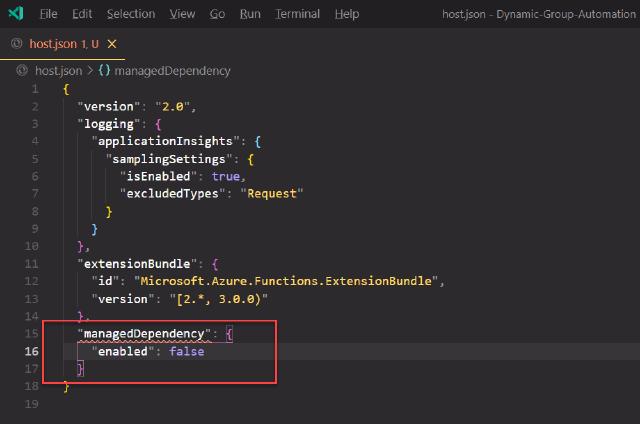Click the "extensionBundle" key
This screenshot has width=640, height=424.
pos(137,264)
